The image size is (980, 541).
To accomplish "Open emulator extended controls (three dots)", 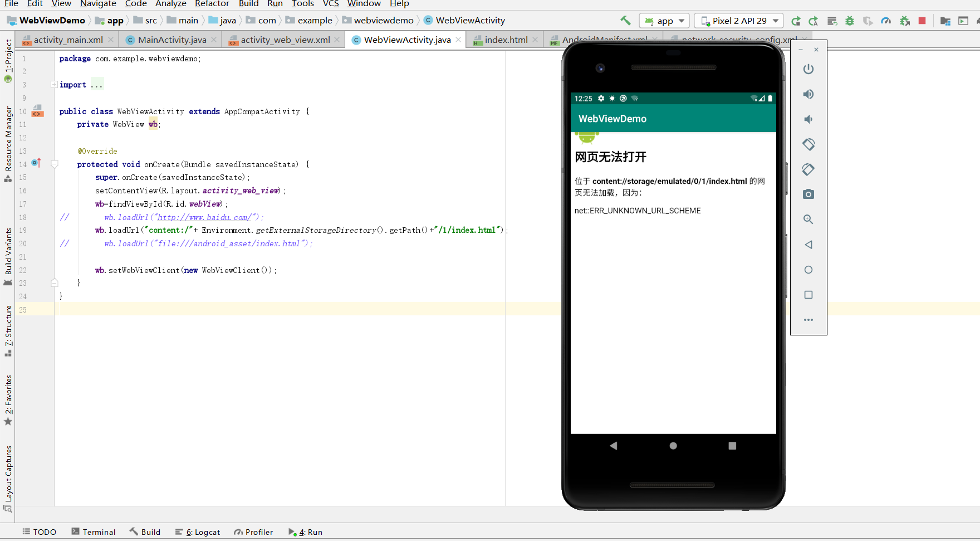I will coord(808,320).
